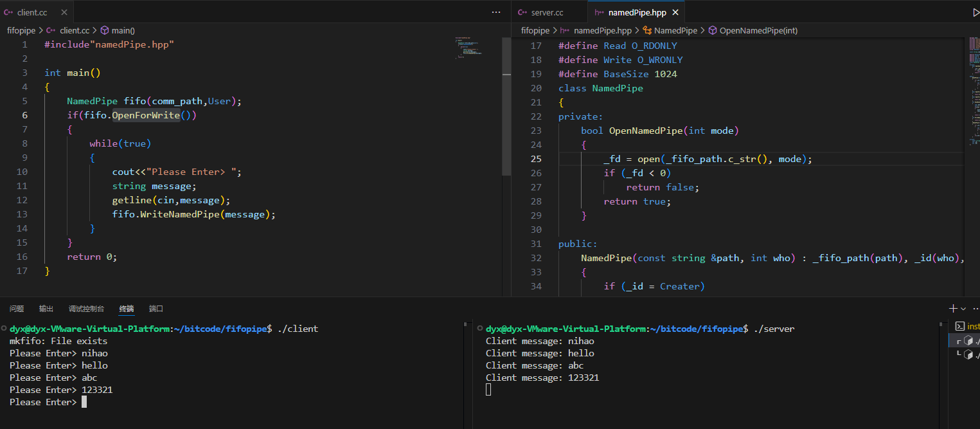The width and height of the screenshot is (980, 429).
Task: Click the New Terminal plus icon
Action: [x=953, y=309]
